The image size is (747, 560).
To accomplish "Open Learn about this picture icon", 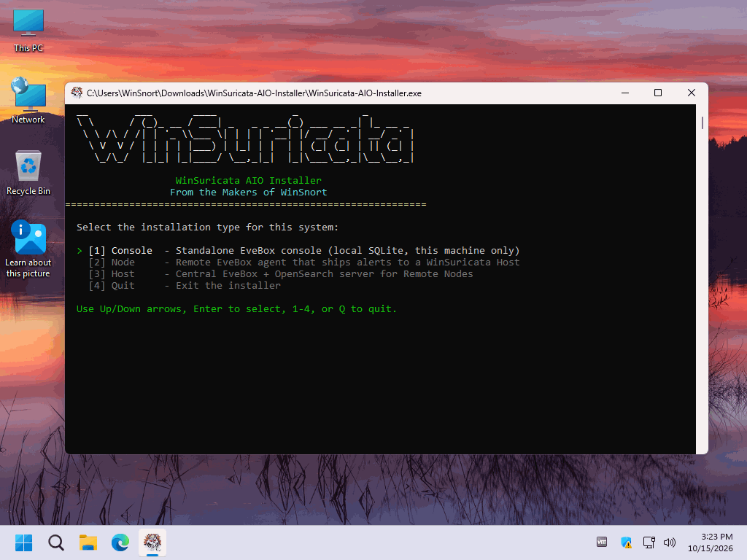I will 28,249.
